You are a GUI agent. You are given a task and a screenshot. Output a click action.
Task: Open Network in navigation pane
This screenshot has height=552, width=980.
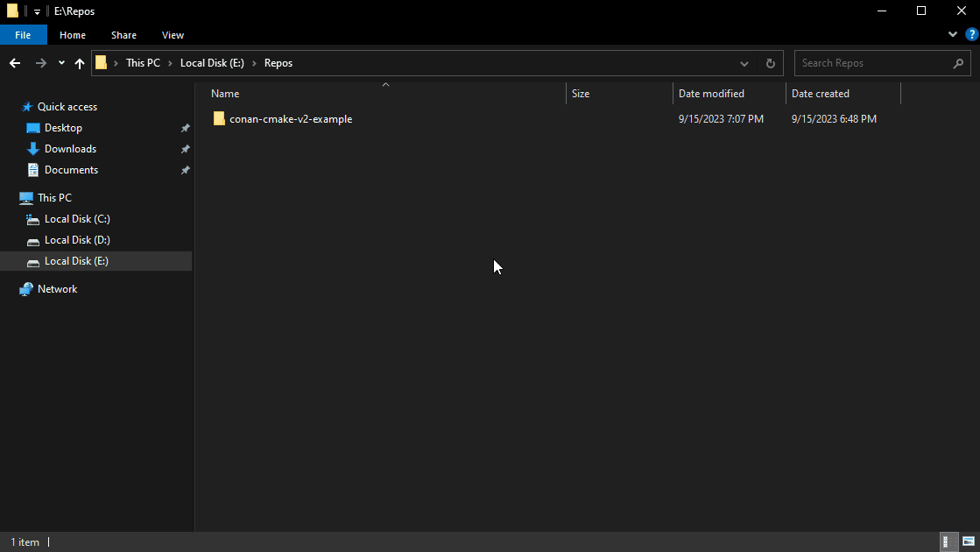(57, 289)
